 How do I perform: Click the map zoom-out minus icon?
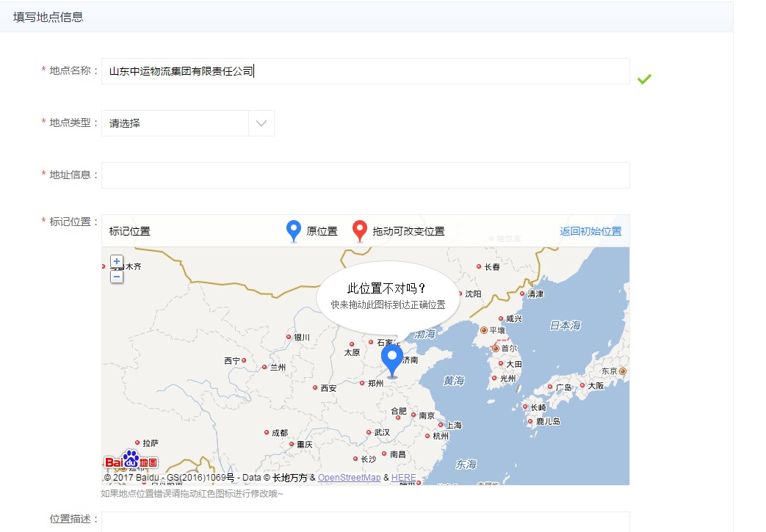tap(116, 277)
